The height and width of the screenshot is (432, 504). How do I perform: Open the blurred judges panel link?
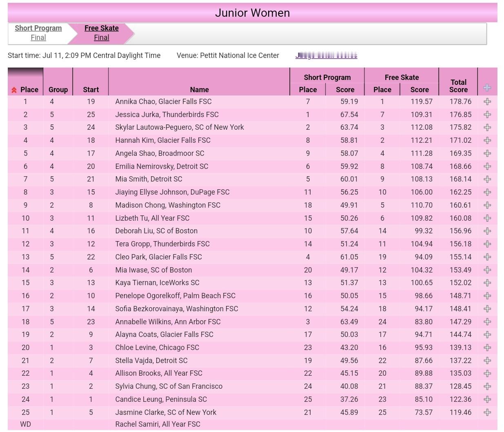click(326, 55)
